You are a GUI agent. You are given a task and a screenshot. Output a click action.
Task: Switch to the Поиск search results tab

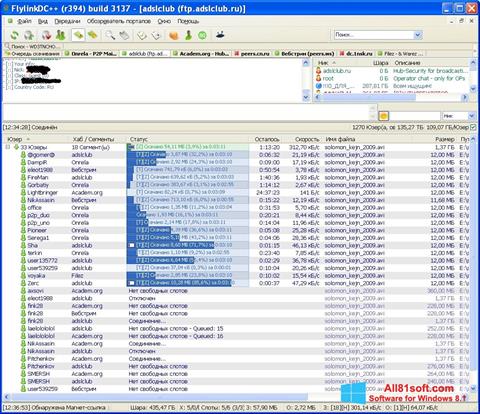[32, 46]
